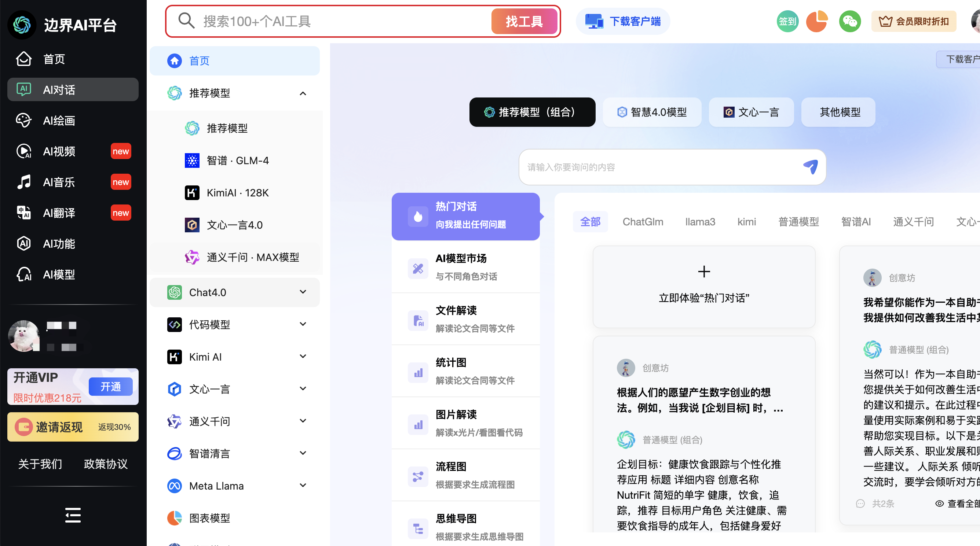This screenshot has height=546, width=980.
Task: Select the llama3 filter tab
Action: [700, 222]
